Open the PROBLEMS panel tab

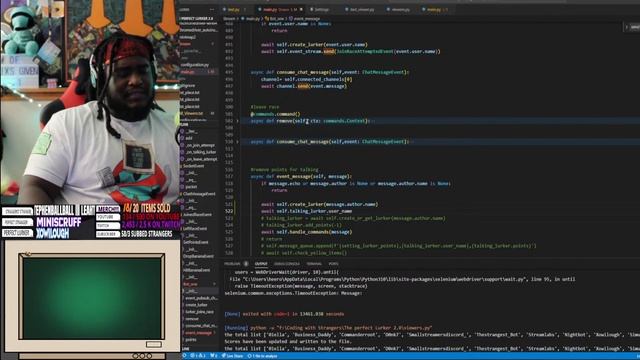tap(232, 264)
